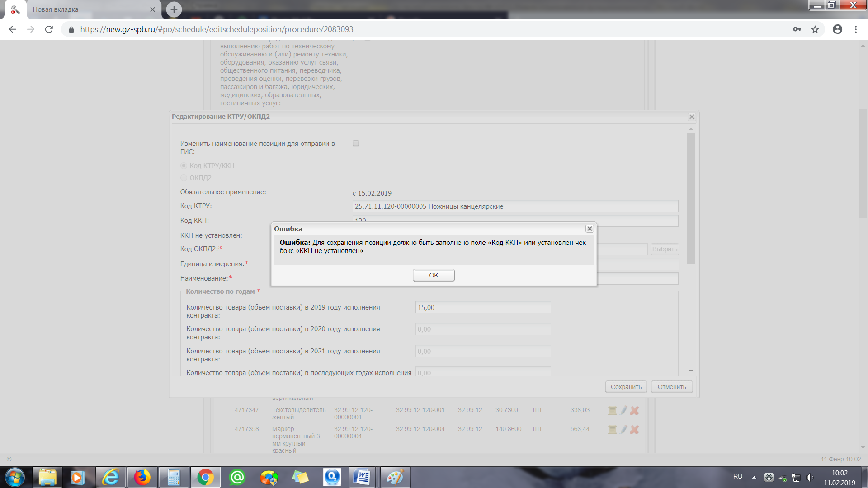Image resolution: width=868 pixels, height=488 pixels.
Task: Open Chrome menu with three dots
Action: click(x=855, y=29)
